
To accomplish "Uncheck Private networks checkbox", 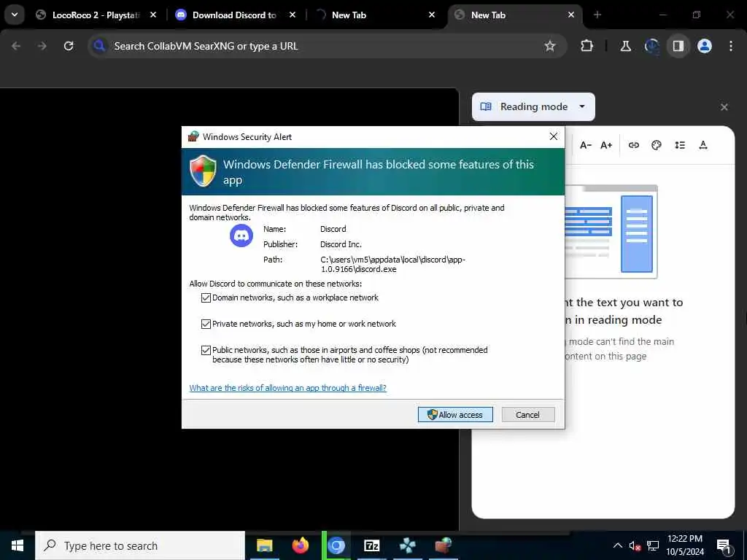I will tap(206, 324).
